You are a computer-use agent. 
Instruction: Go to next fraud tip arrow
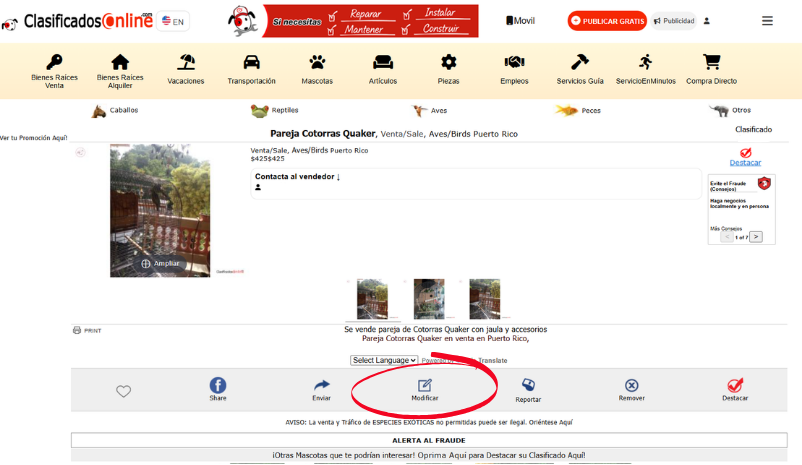[x=756, y=237]
